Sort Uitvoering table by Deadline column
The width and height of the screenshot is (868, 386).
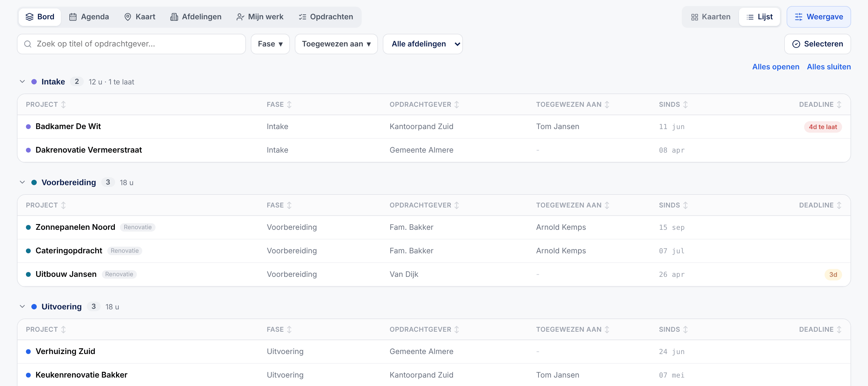coord(820,330)
